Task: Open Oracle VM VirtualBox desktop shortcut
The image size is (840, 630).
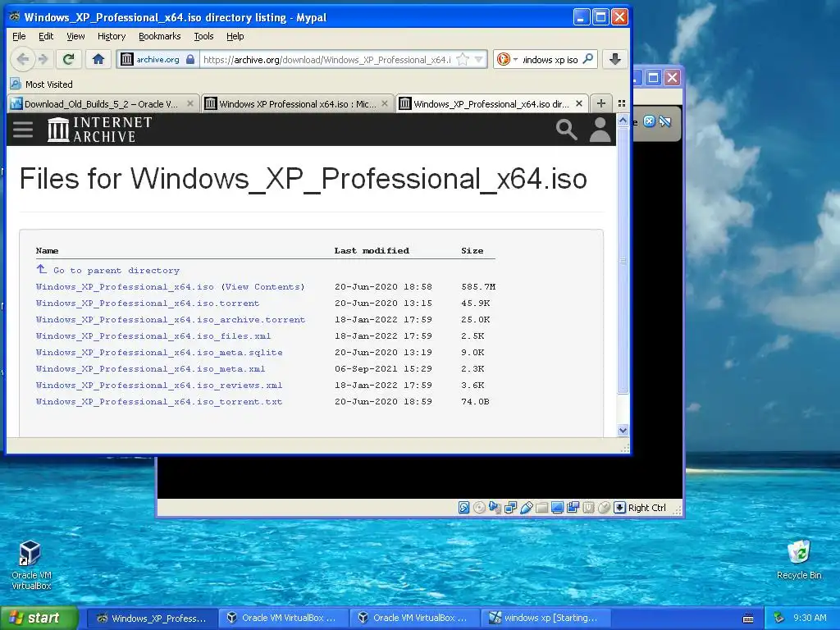Action: [x=31, y=564]
